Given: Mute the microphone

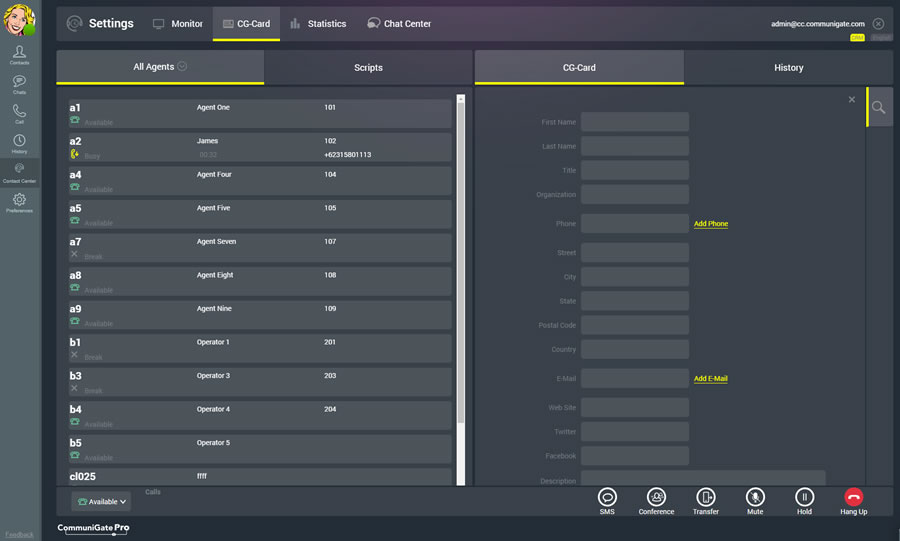Looking at the screenshot, I should tap(755, 501).
